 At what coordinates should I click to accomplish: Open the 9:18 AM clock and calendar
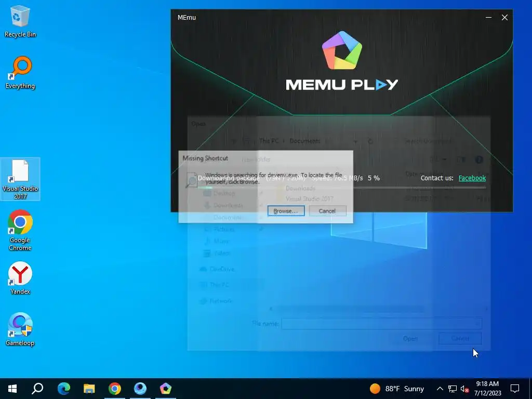coord(487,389)
